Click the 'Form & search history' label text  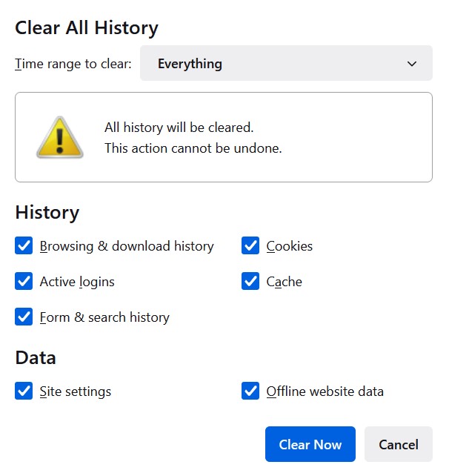tap(104, 317)
